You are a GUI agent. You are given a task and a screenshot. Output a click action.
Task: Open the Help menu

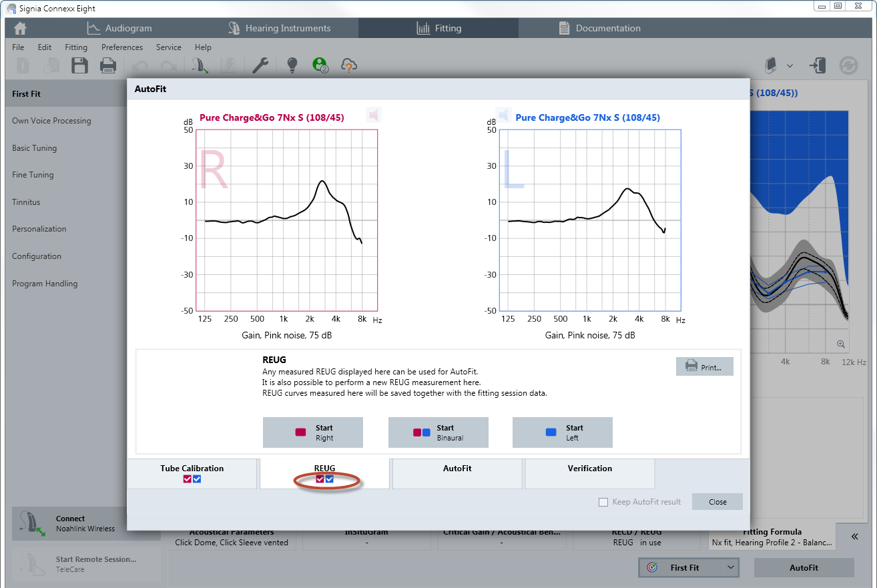203,47
